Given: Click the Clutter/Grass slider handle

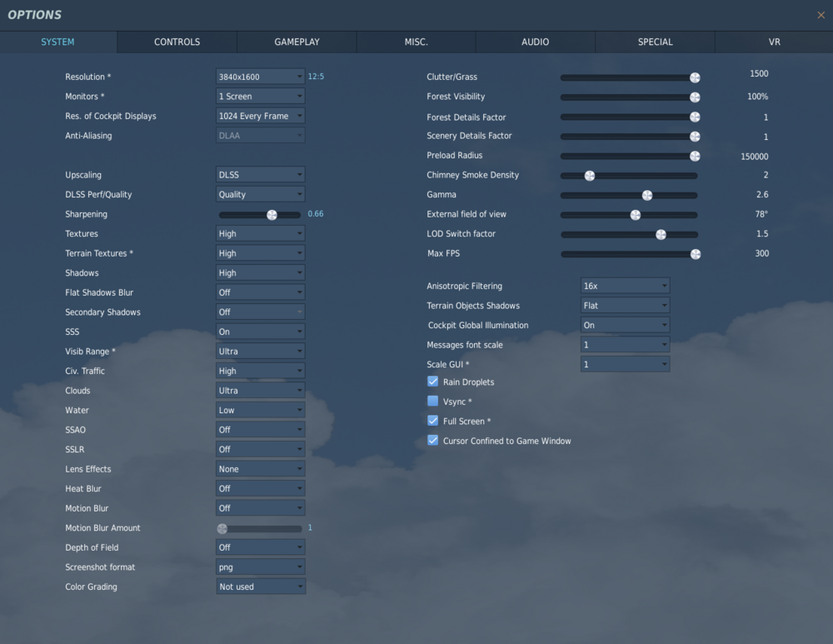Looking at the screenshot, I should (695, 77).
